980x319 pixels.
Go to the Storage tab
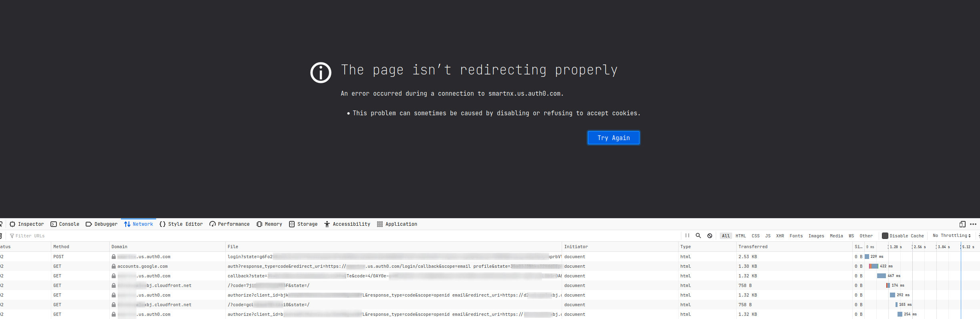point(303,224)
